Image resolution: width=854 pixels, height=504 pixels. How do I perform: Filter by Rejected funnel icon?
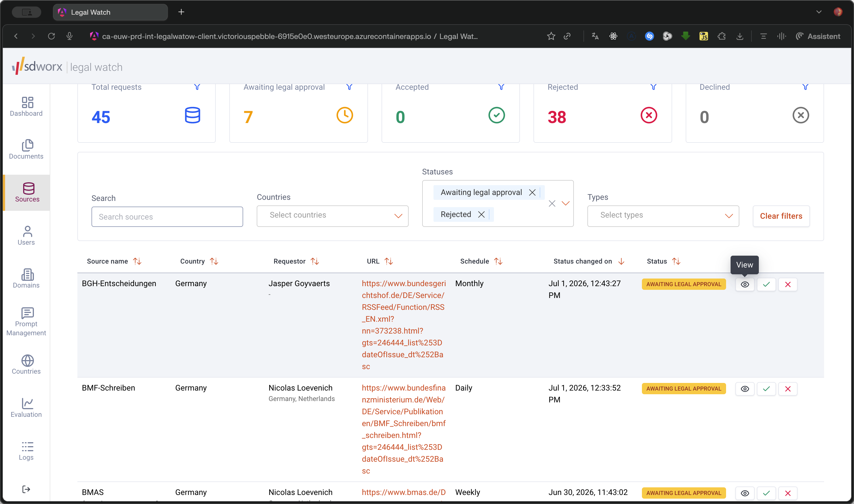(653, 87)
